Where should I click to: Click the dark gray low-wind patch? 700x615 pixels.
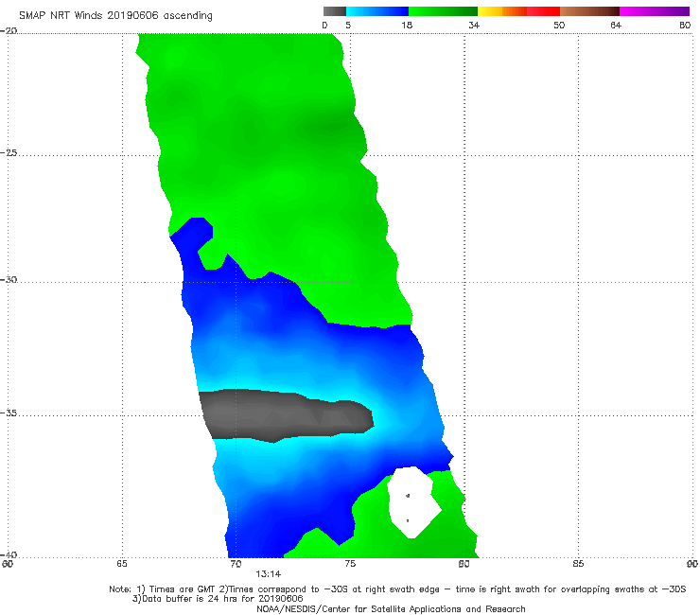[x=286, y=415]
